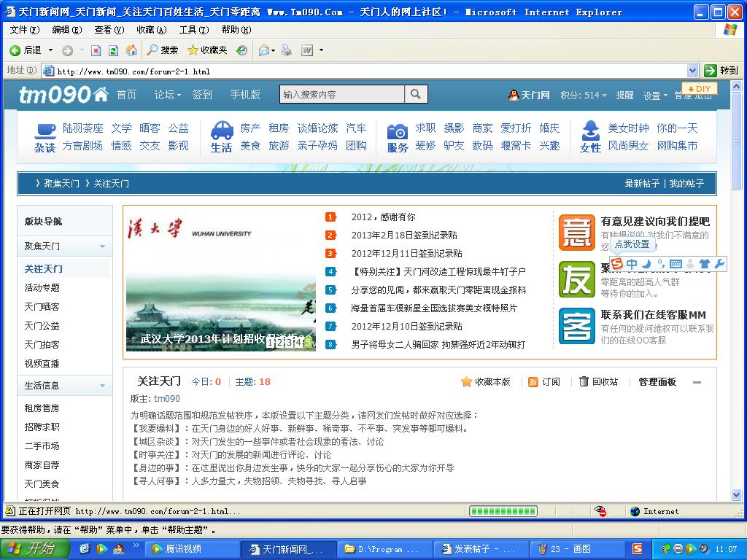Open Favorites star toolbar item
The image size is (747, 560).
click(193, 50)
